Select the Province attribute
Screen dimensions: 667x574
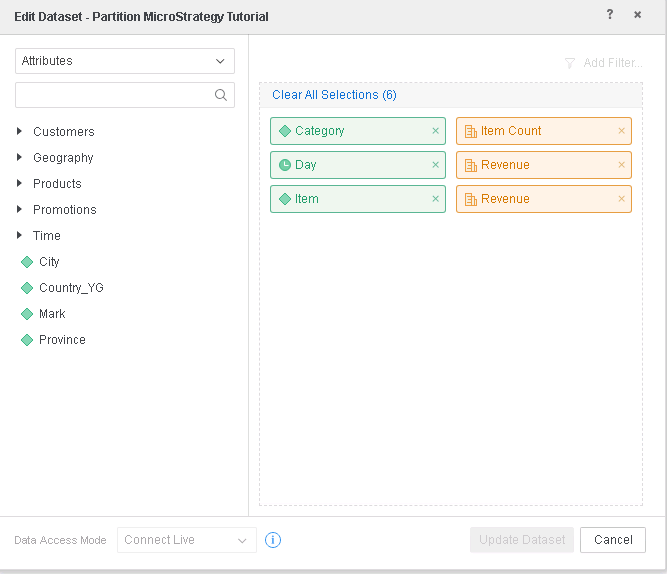point(62,340)
